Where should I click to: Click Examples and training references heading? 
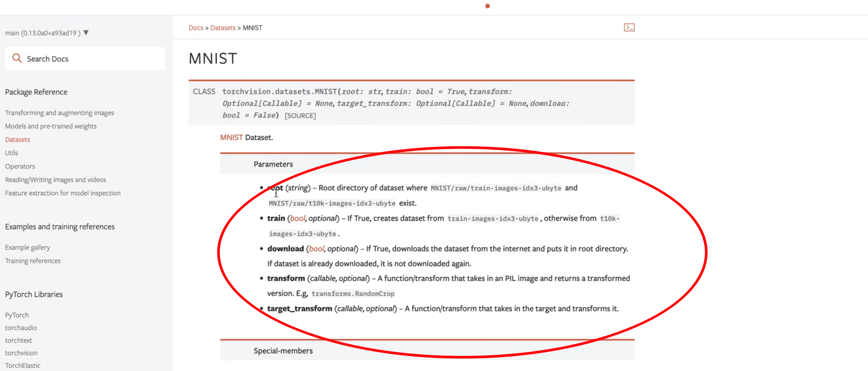click(x=60, y=227)
